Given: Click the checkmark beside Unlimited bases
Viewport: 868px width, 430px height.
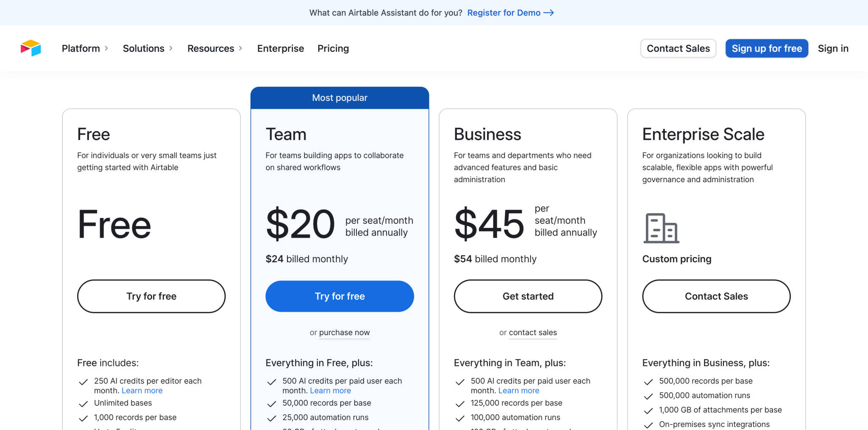Looking at the screenshot, I should coord(83,403).
